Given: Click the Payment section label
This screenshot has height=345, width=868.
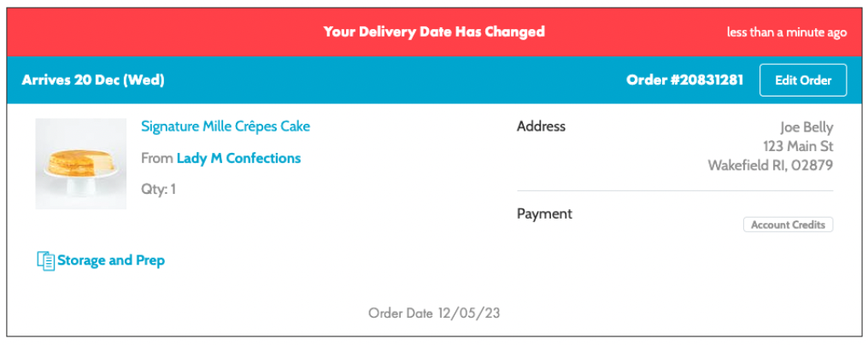Looking at the screenshot, I should pos(544,213).
